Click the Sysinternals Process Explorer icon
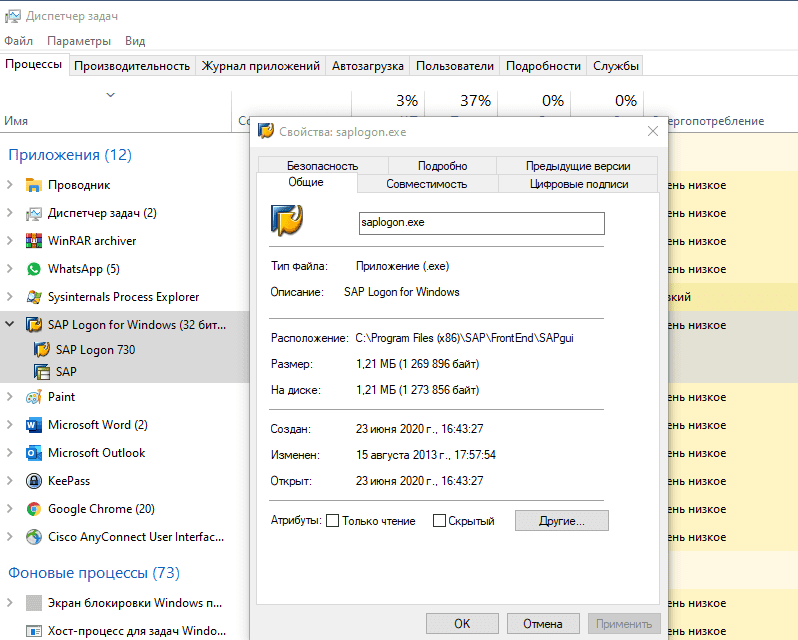798x640 pixels. click(x=34, y=297)
